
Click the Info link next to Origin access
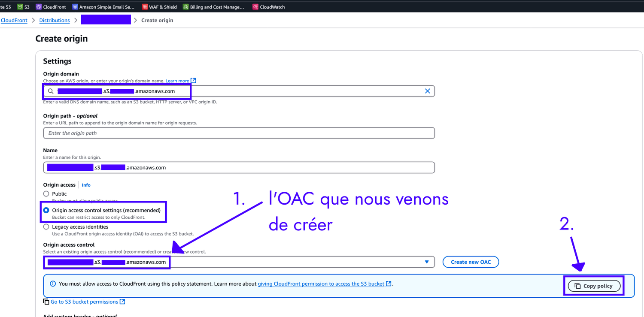coord(86,185)
